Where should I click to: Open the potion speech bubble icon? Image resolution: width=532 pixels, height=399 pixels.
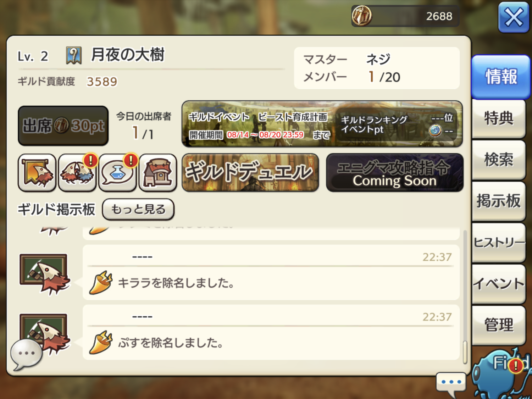pos(118,173)
